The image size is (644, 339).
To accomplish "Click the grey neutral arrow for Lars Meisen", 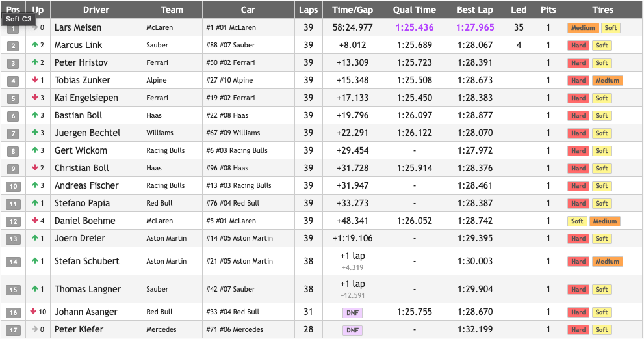I will (x=34, y=28).
